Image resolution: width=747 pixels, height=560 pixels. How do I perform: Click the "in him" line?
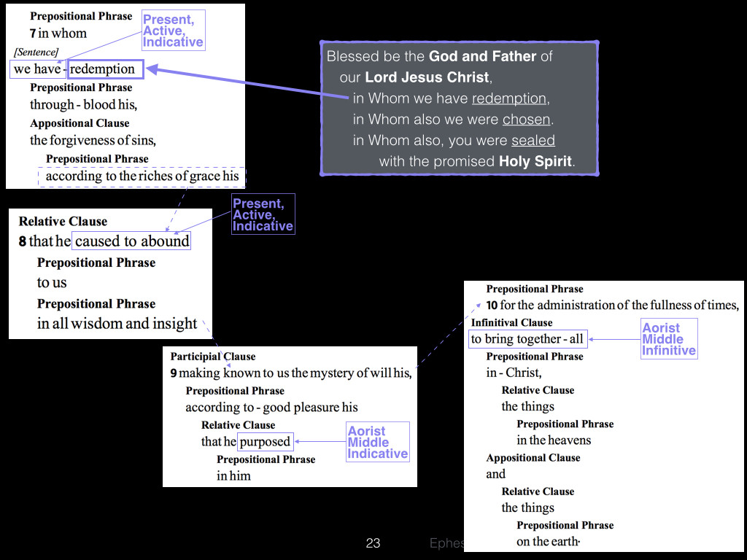tap(233, 475)
